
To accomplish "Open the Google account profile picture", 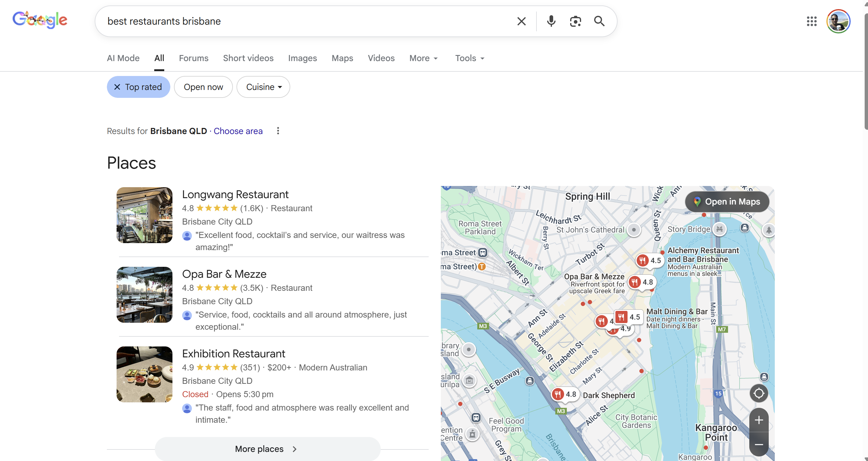I will (838, 21).
